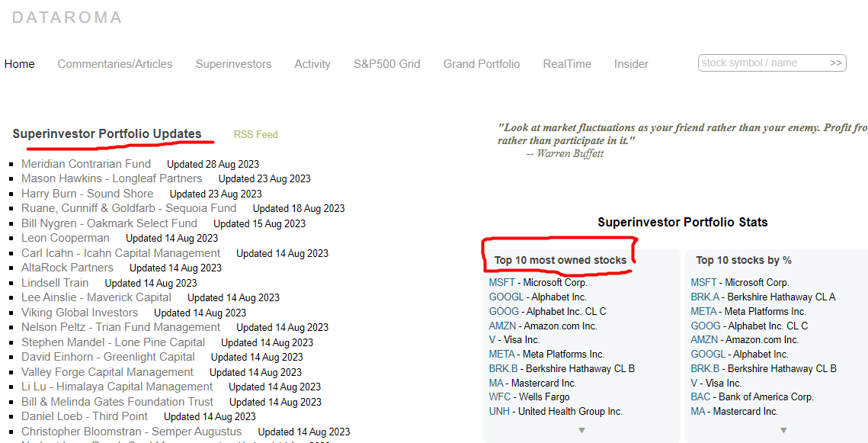Screen dimensions: 868x443
Task: Click the 'Updated 28 Aug 2023' text
Action: pyautogui.click(x=213, y=165)
